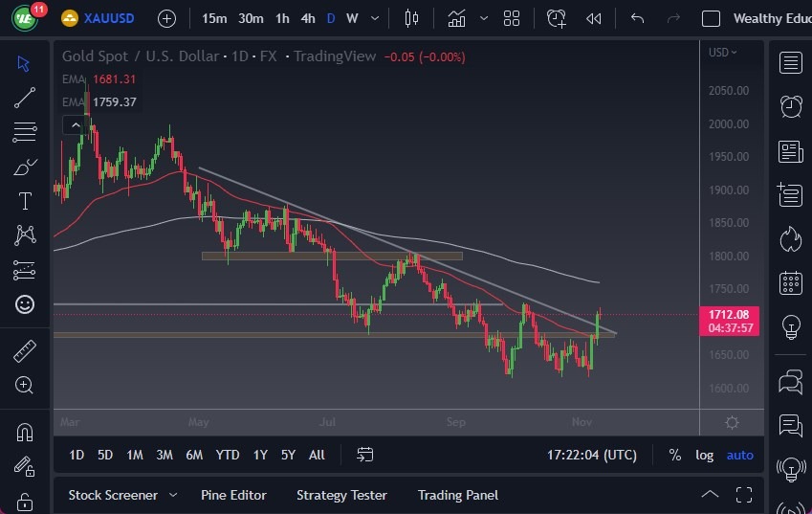This screenshot has height=514, width=812.
Task: Collapse the indicator legend chevron
Action: point(74,124)
